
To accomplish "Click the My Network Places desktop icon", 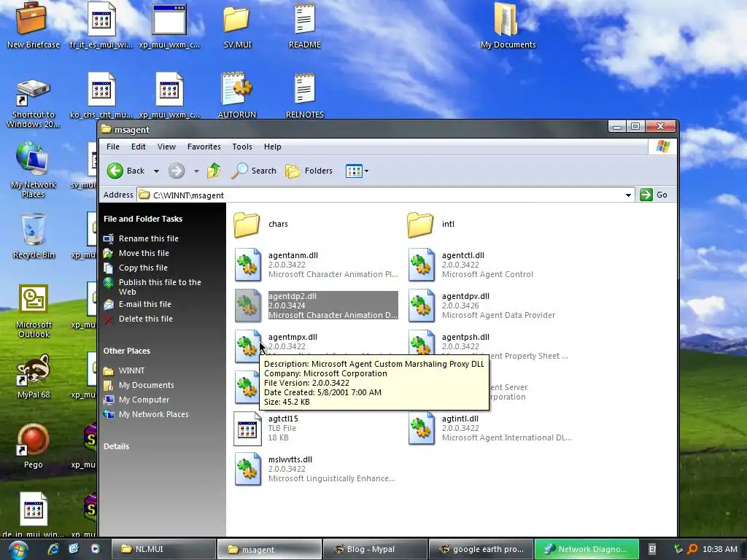I will (32, 158).
